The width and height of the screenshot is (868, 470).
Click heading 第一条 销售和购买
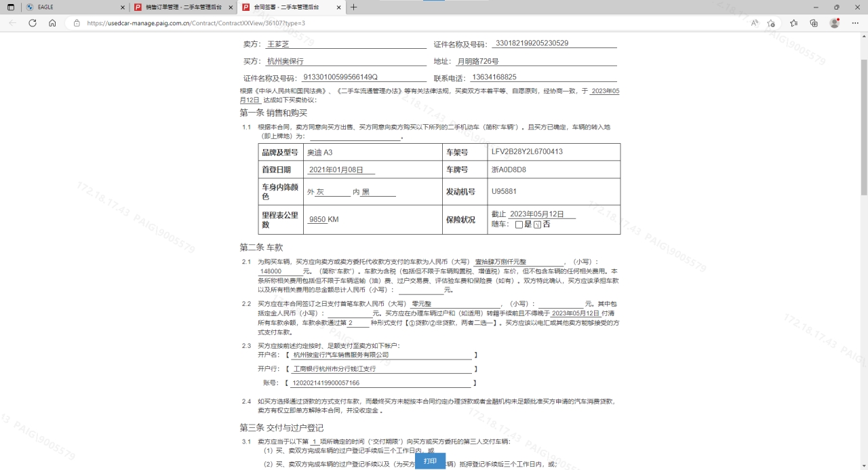pyautogui.click(x=273, y=113)
